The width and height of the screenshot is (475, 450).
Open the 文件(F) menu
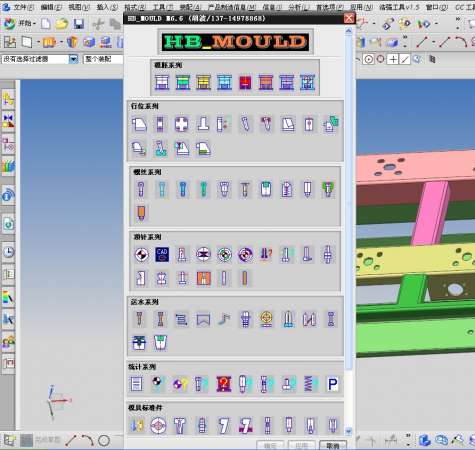click(23, 7)
